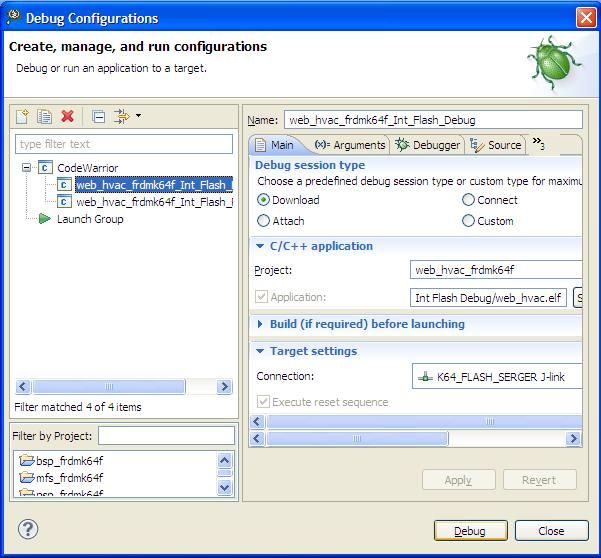Select the Custom radio button

(x=468, y=221)
